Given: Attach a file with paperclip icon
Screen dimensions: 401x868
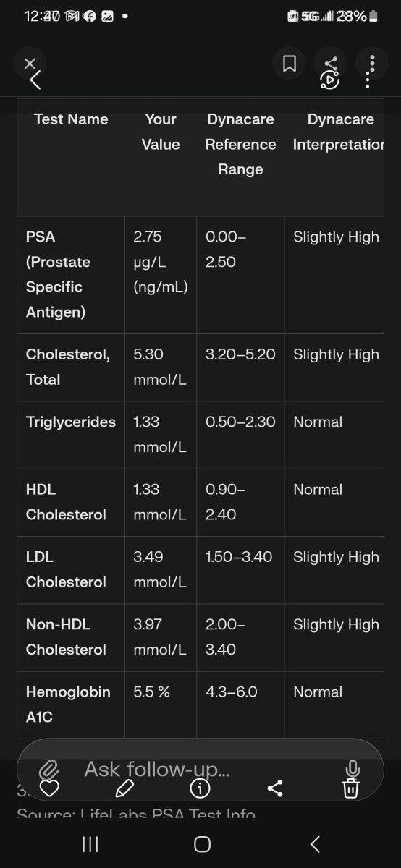Looking at the screenshot, I should tap(48, 769).
